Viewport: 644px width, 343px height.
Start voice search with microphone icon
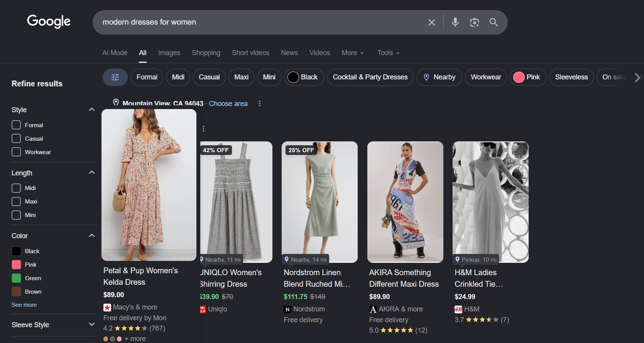coord(455,22)
